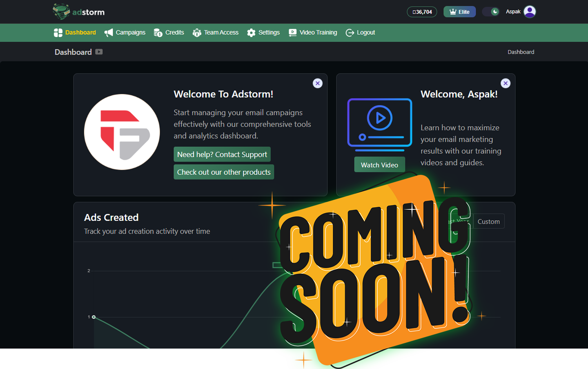
Task: Click the Campaigns megaphone icon
Action: [x=109, y=33]
